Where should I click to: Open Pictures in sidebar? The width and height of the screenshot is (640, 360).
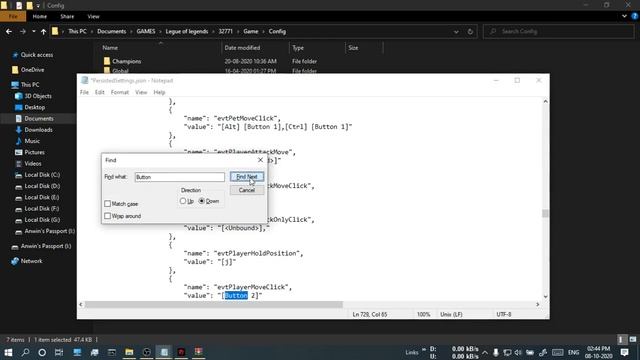(x=34, y=152)
